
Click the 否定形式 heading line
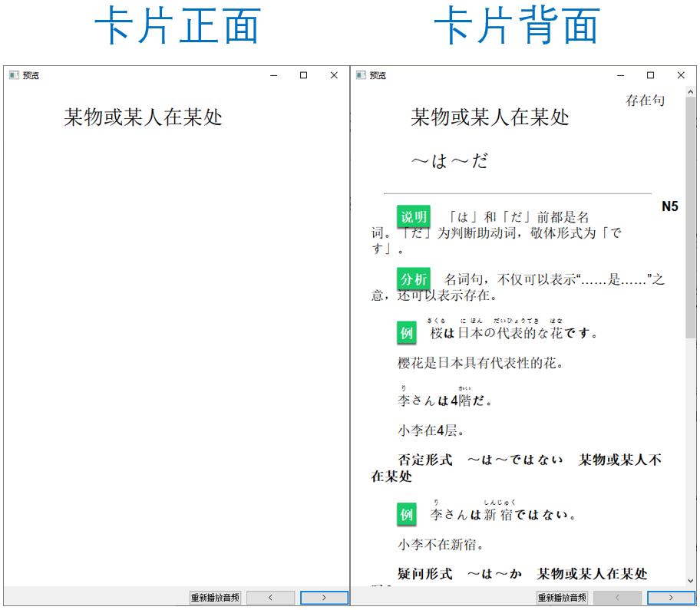(x=517, y=467)
